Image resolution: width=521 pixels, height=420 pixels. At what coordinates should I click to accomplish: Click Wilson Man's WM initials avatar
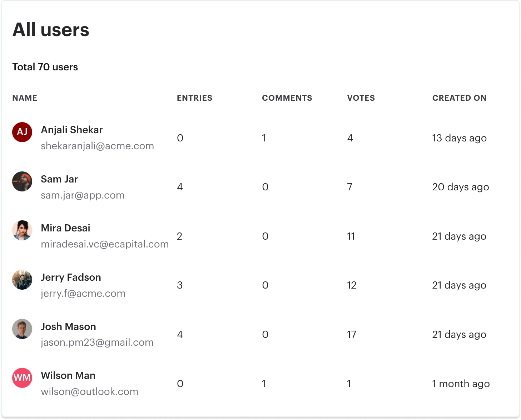coord(22,378)
